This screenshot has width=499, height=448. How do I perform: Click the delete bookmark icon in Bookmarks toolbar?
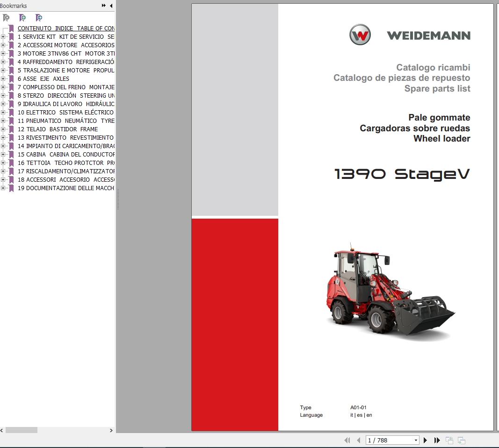pos(6,18)
